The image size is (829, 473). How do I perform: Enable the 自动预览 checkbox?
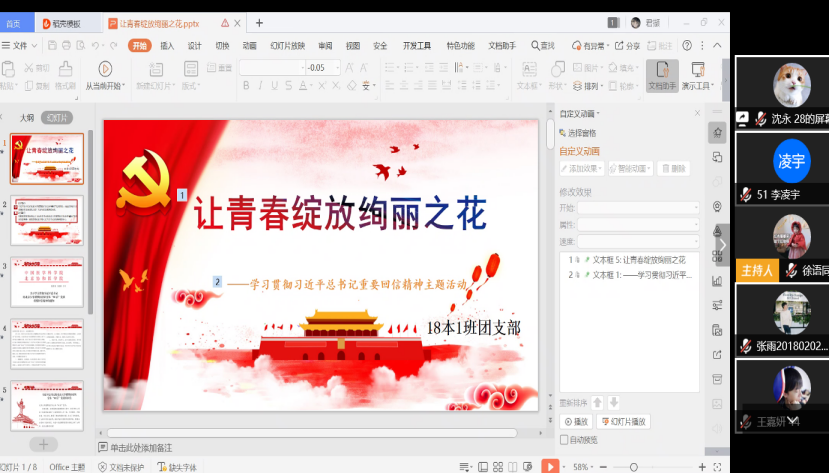coord(565,439)
